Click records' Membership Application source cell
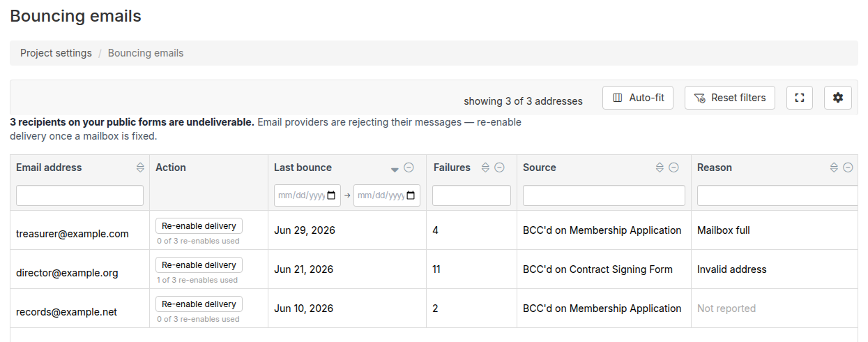The image size is (868, 342). 602,308
